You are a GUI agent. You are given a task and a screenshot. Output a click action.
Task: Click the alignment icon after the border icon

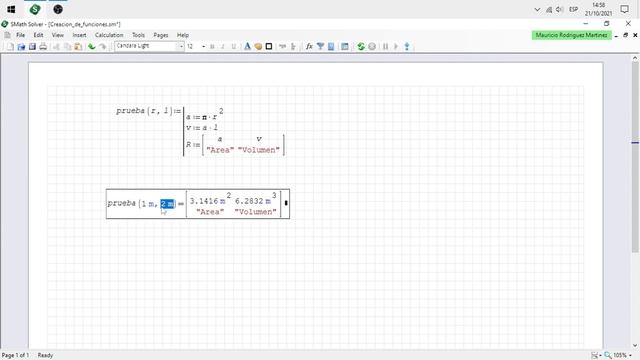point(282,47)
